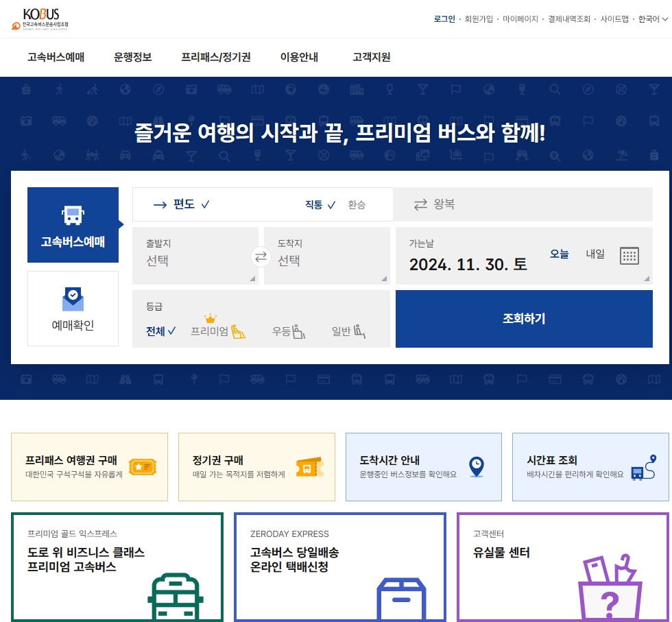This screenshot has width=672, height=622.
Task: Open the calendar icon next to the date
Action: point(629,255)
